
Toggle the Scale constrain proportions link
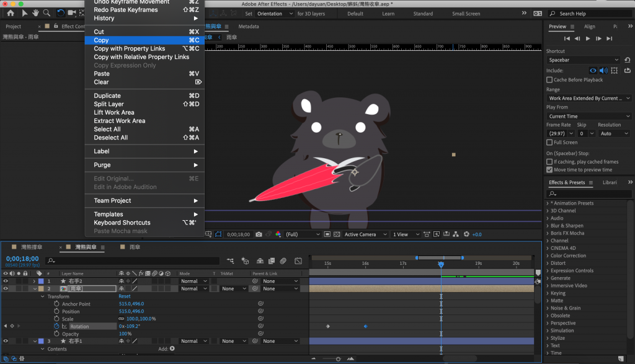tap(122, 319)
